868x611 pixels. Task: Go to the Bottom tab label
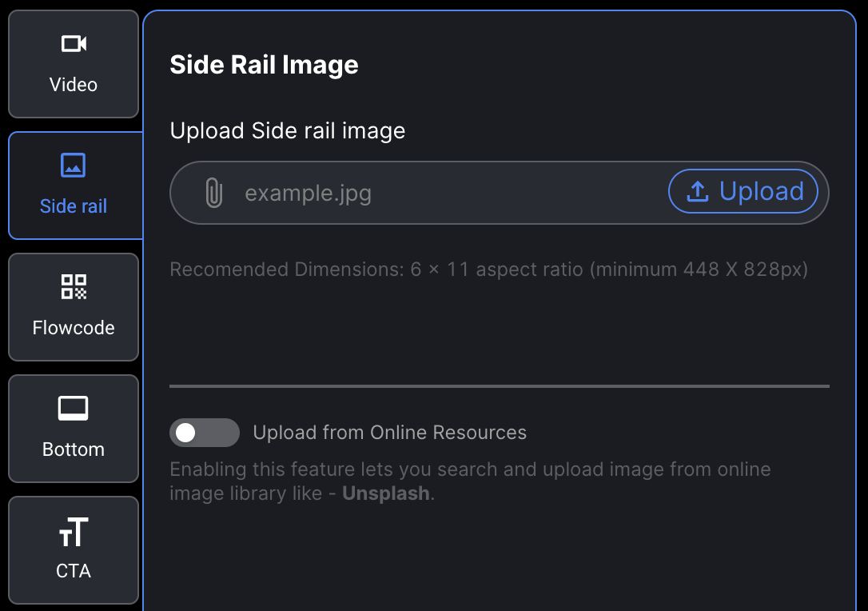(x=74, y=449)
